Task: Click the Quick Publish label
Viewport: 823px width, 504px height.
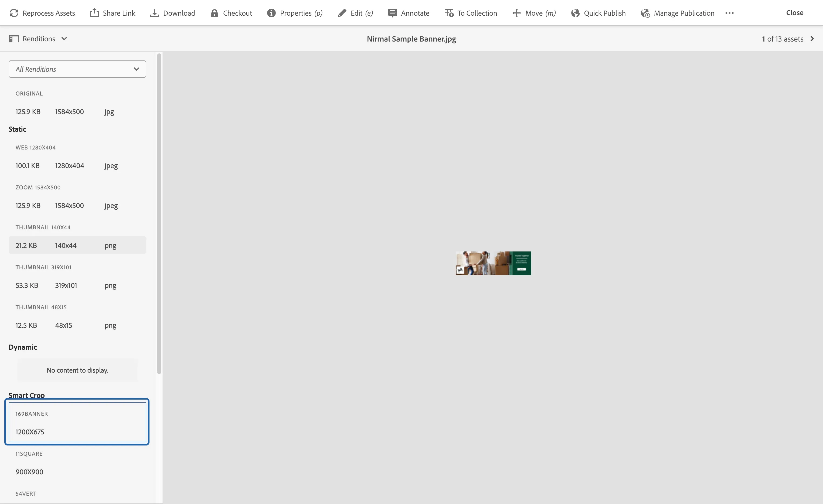Action: 604,13
